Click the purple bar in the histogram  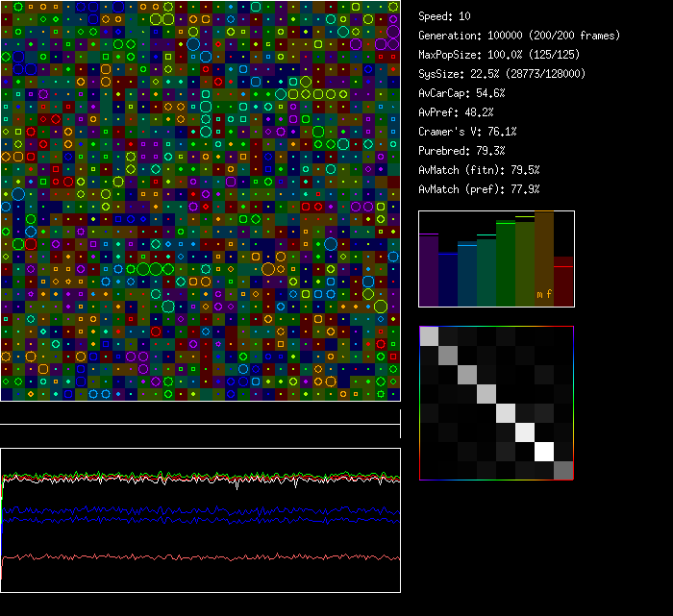click(x=429, y=271)
